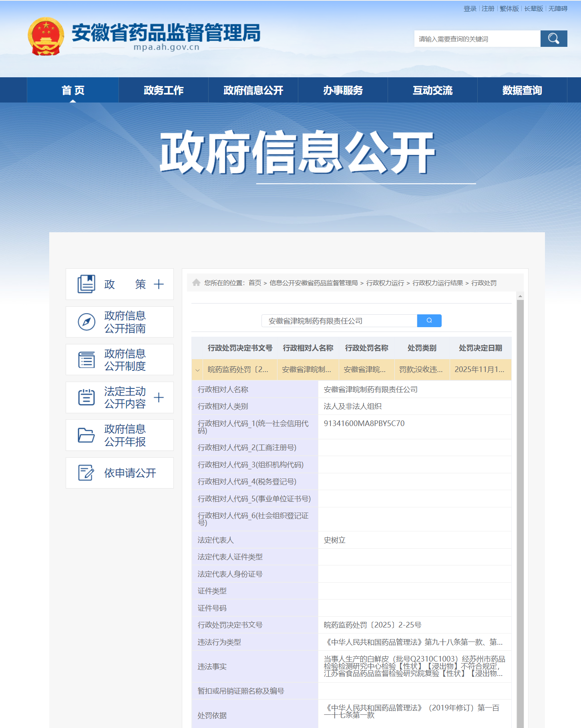581x728 pixels.
Task: Click the 行政处罚名称 column header
Action: (x=367, y=348)
